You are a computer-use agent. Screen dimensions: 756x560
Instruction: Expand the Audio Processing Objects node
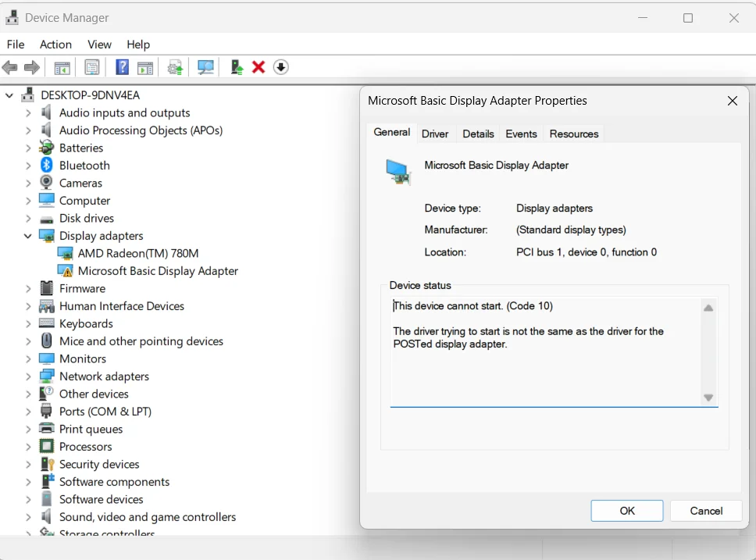28,130
